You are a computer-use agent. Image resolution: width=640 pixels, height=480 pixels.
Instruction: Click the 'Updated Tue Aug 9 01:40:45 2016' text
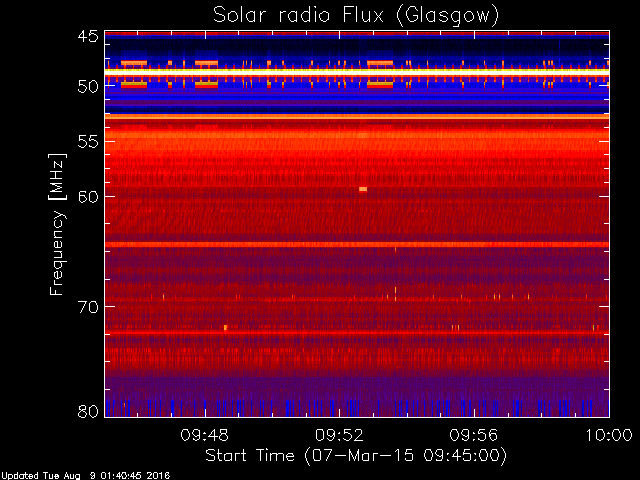point(85,476)
